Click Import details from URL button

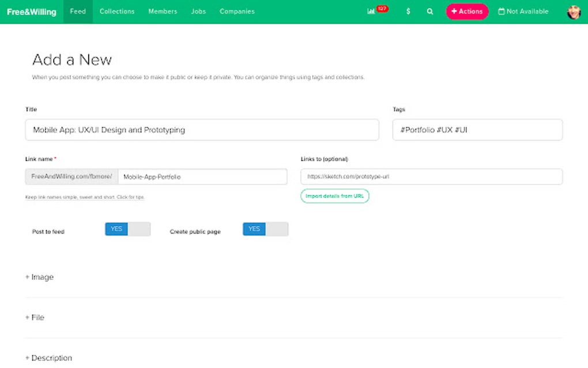(335, 196)
